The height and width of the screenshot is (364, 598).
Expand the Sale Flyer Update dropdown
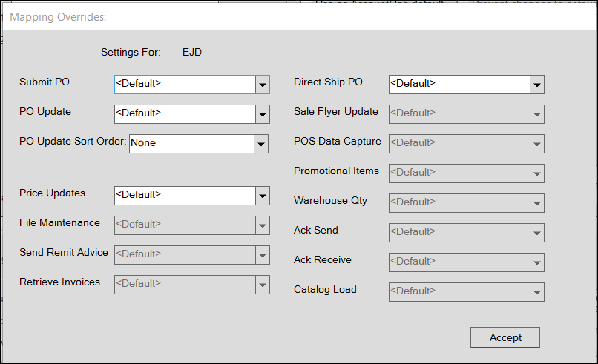[467, 114]
